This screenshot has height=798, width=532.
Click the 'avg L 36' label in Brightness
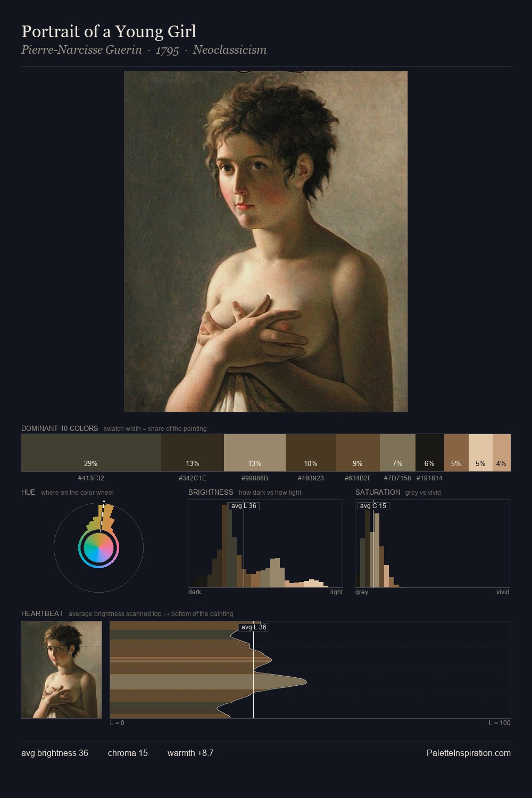click(x=244, y=506)
